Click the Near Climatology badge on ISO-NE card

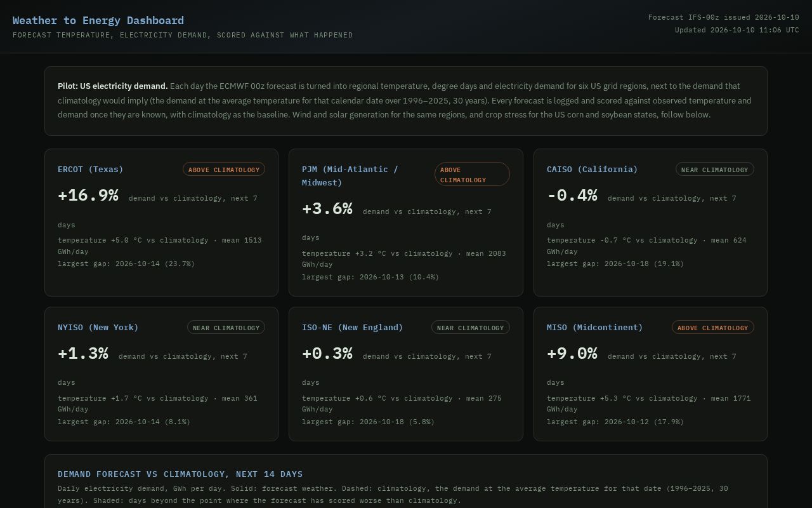pyautogui.click(x=471, y=328)
